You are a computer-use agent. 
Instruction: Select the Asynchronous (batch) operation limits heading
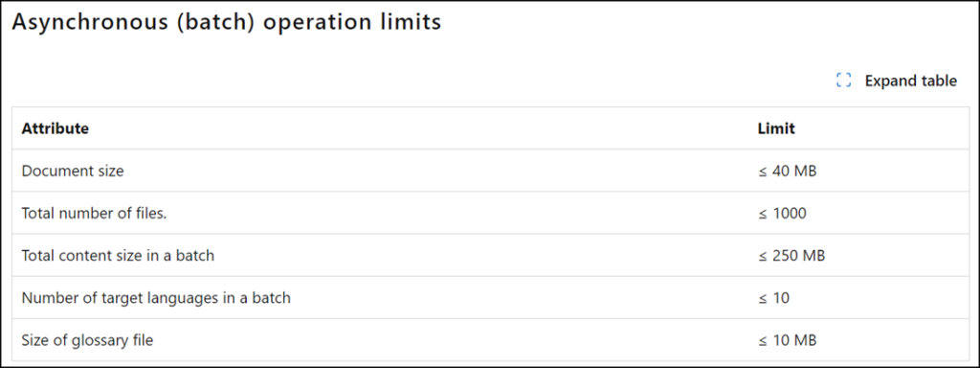pyautogui.click(x=226, y=22)
